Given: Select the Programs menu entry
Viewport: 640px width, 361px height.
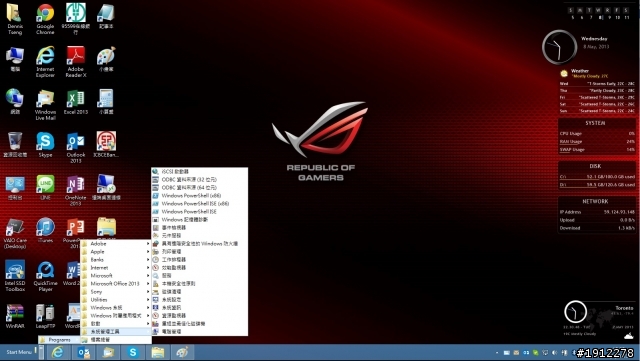Looking at the screenshot, I should (59, 340).
